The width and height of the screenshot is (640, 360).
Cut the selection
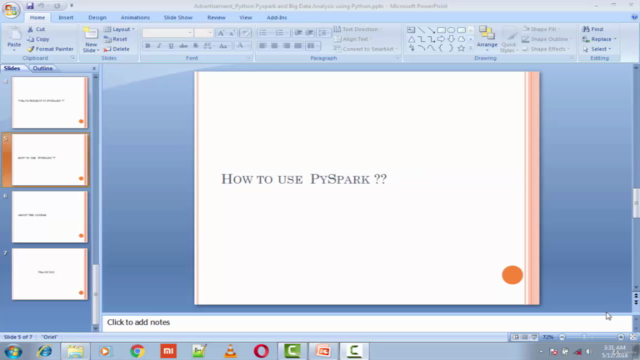pos(36,29)
